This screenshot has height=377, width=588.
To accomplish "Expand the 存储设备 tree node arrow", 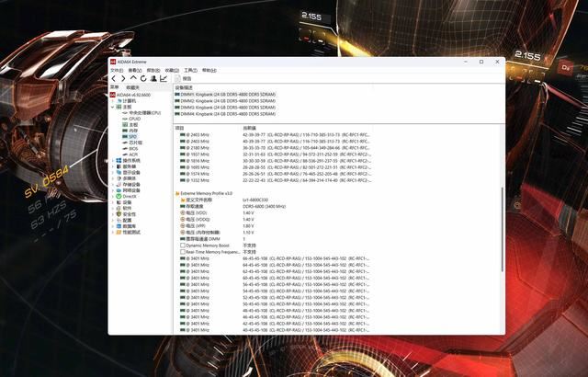I will point(113,185).
